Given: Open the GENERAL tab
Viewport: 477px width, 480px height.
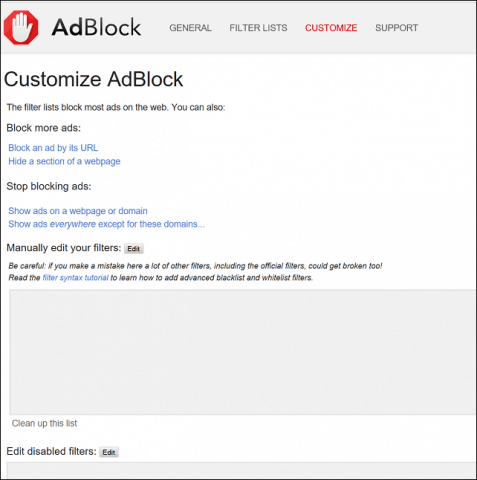Looking at the screenshot, I should 190,28.
